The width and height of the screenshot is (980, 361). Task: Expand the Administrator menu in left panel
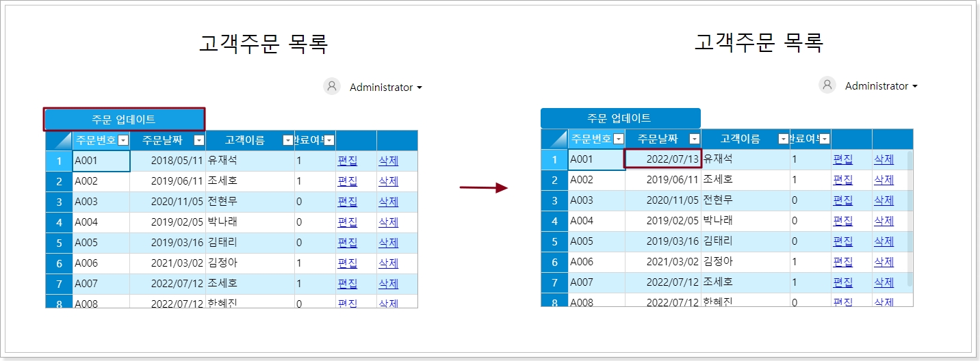coord(386,88)
